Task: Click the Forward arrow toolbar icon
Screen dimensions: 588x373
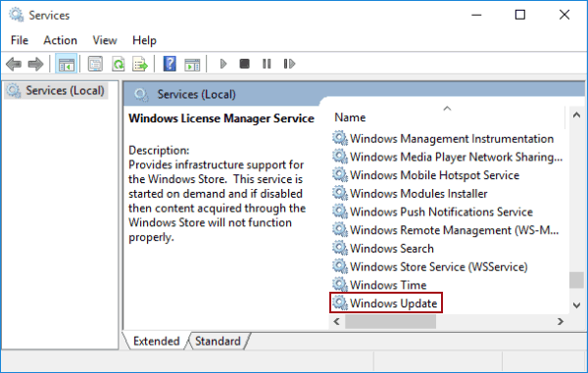Action: tap(35, 64)
